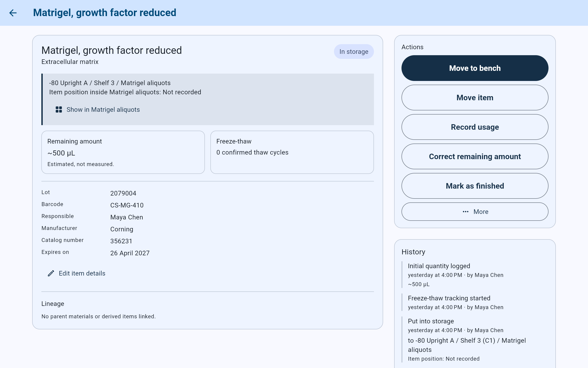Image resolution: width=588 pixels, height=368 pixels.
Task: Click catalog number 356231
Action: [x=121, y=241]
